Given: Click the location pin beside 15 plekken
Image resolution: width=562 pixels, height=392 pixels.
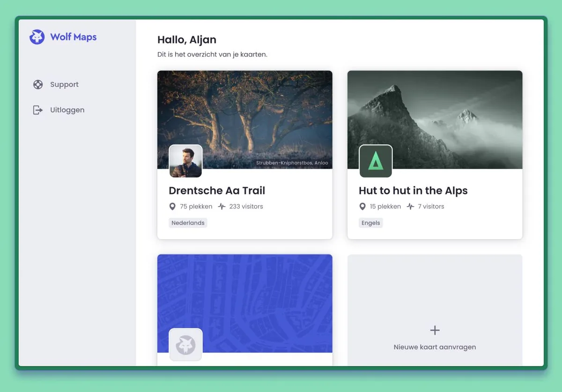Looking at the screenshot, I should point(362,206).
